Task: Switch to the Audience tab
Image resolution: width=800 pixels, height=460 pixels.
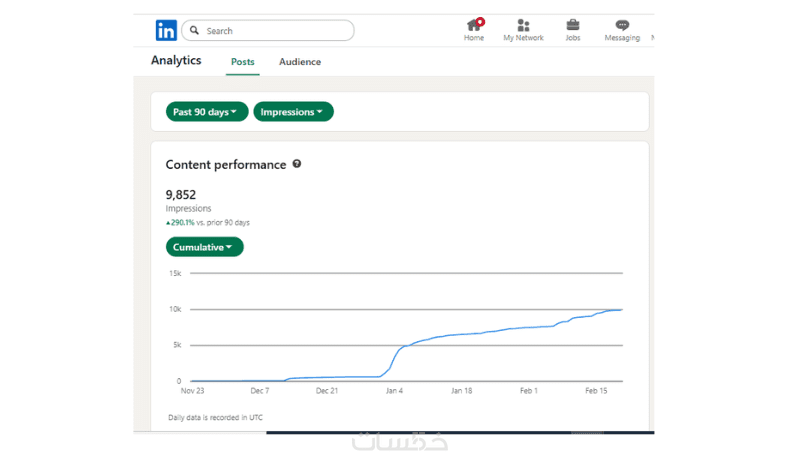Action: pos(300,62)
